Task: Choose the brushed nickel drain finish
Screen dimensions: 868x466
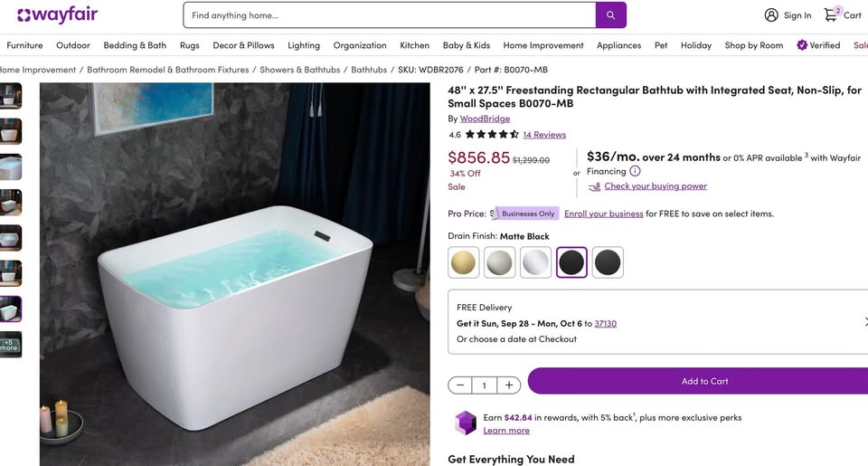Action: tap(499, 262)
